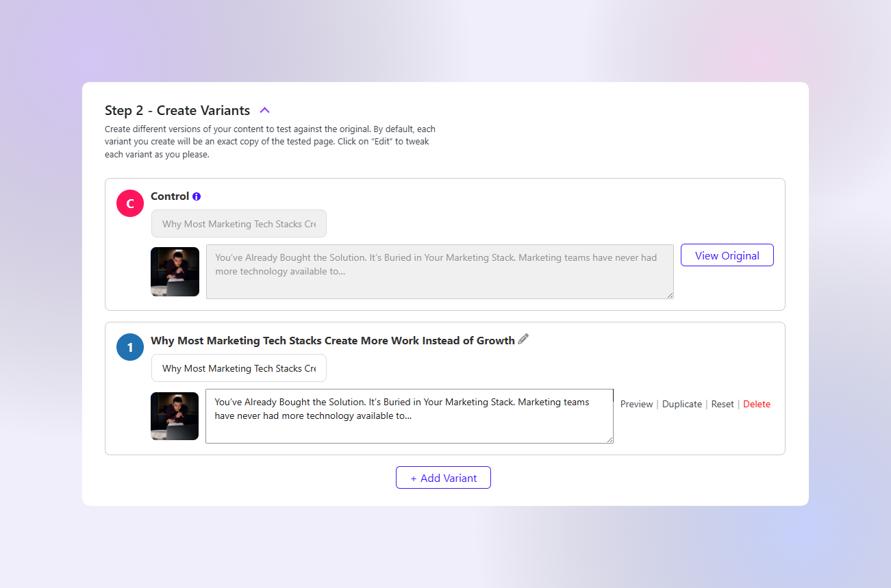This screenshot has width=891, height=588.
Task: Duplicate variant 1
Action: (x=682, y=404)
